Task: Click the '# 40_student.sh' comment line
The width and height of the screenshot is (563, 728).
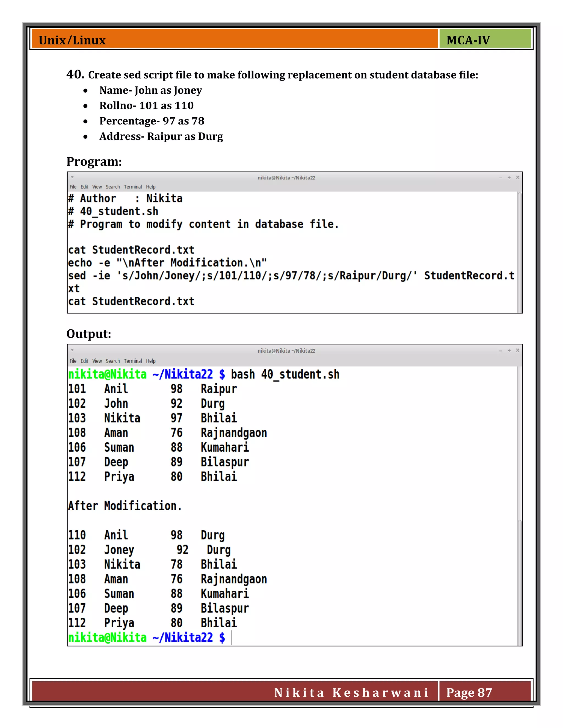Action: coord(114,211)
